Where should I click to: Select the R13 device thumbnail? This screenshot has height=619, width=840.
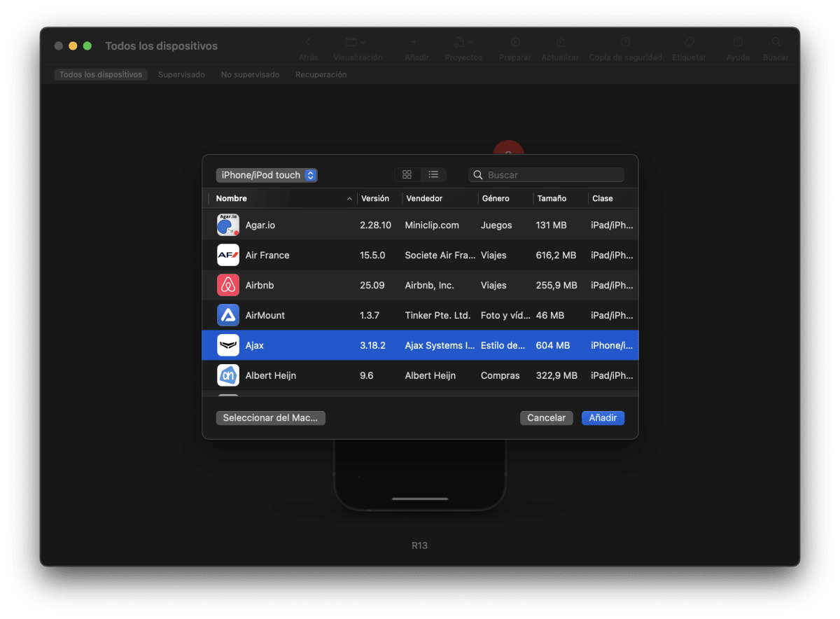click(420, 474)
